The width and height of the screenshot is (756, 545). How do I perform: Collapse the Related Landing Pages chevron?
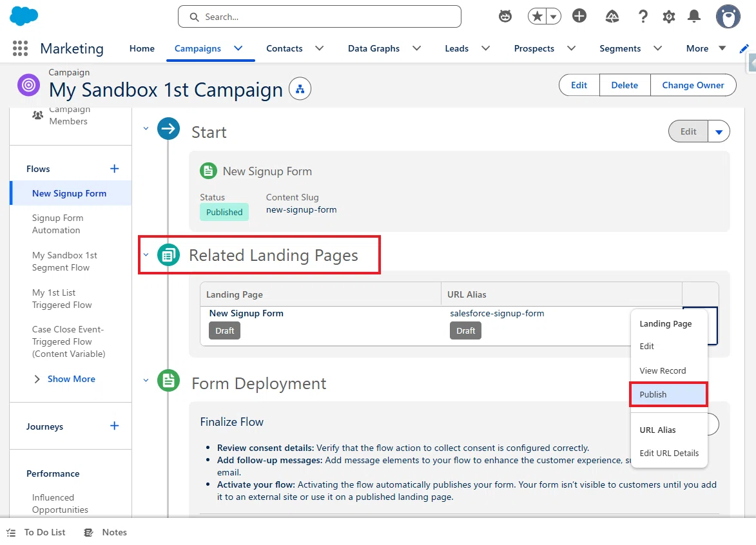tap(146, 255)
